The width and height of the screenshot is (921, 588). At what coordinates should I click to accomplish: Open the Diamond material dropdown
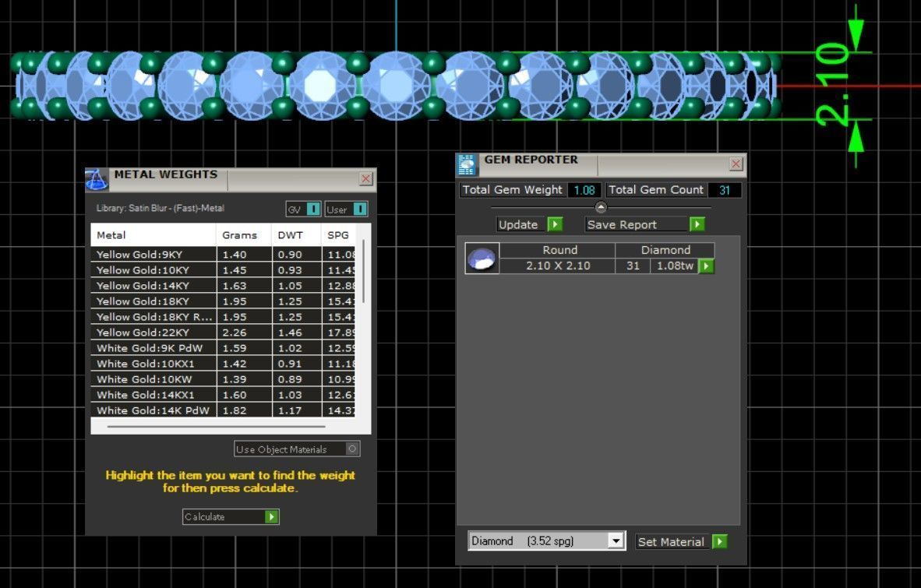point(615,540)
